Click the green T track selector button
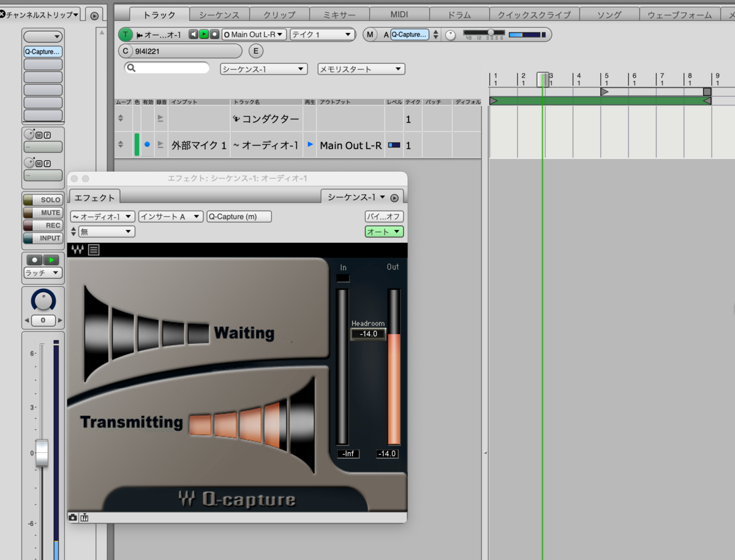This screenshot has height=560, width=735. (126, 35)
